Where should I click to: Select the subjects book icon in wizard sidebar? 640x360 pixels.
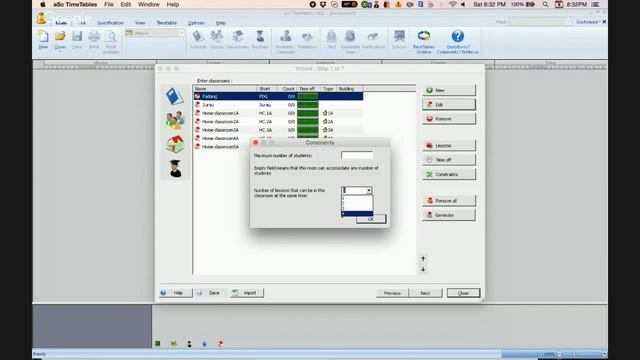click(x=175, y=96)
